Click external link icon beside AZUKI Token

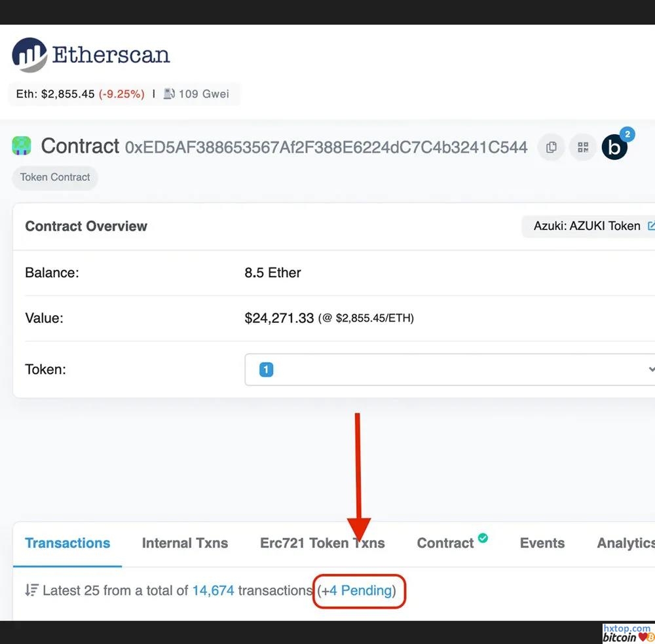point(651,226)
